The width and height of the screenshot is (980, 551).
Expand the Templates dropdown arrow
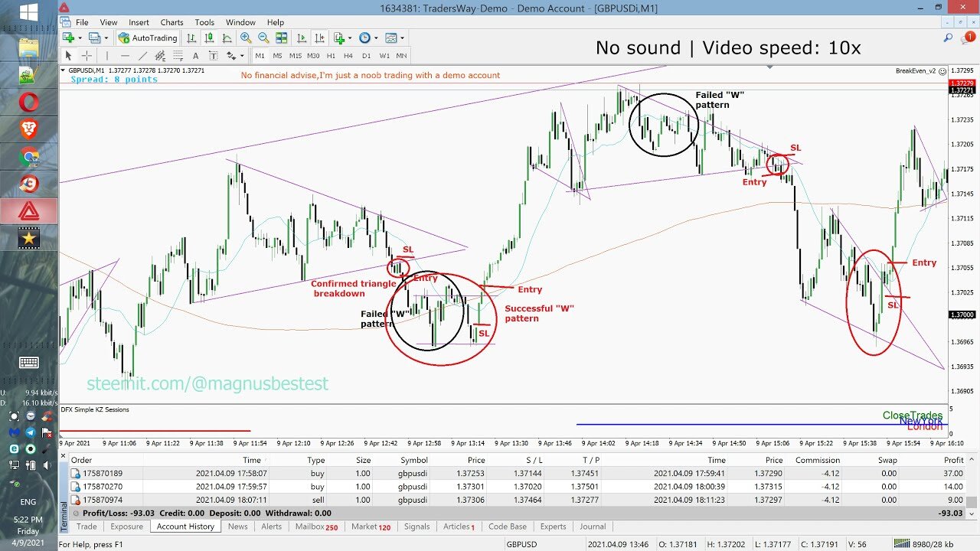[403, 38]
